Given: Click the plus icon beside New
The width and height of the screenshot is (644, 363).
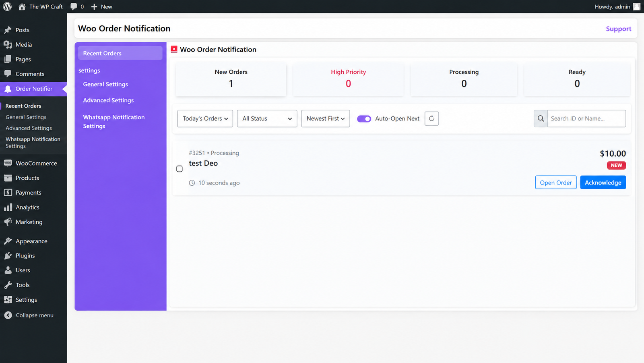Looking at the screenshot, I should pyautogui.click(x=94, y=6).
